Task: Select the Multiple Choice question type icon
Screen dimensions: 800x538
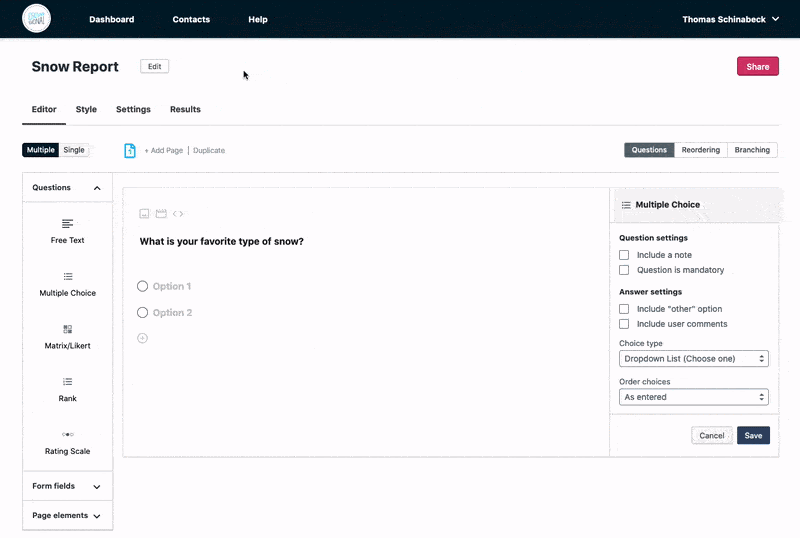Action: (x=68, y=277)
